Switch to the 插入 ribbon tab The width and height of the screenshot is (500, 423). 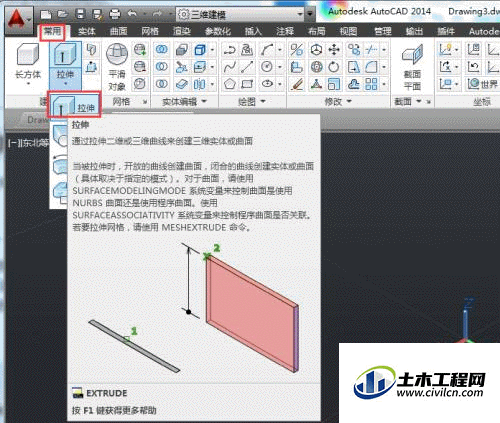253,32
